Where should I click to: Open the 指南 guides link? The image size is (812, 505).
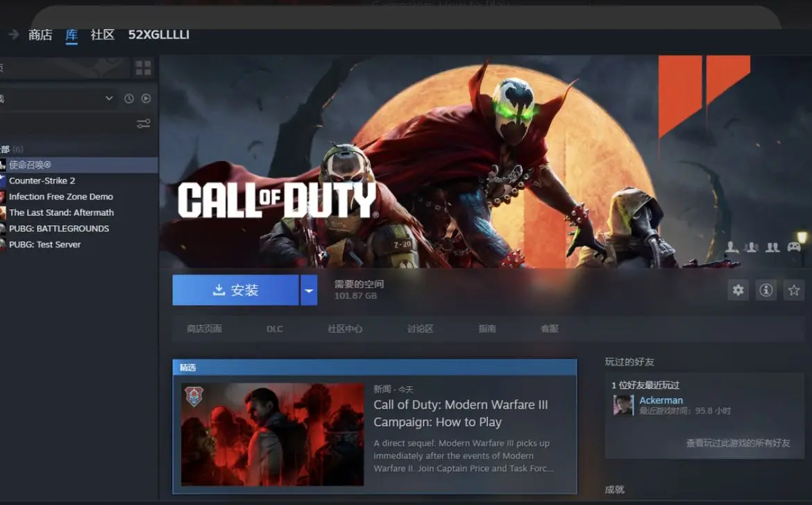coord(487,329)
